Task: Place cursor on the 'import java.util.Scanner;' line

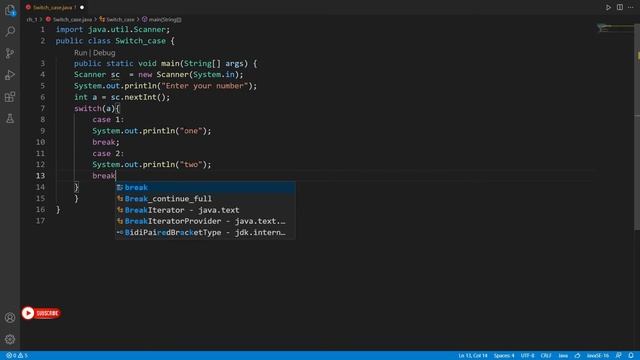Action: pos(113,29)
